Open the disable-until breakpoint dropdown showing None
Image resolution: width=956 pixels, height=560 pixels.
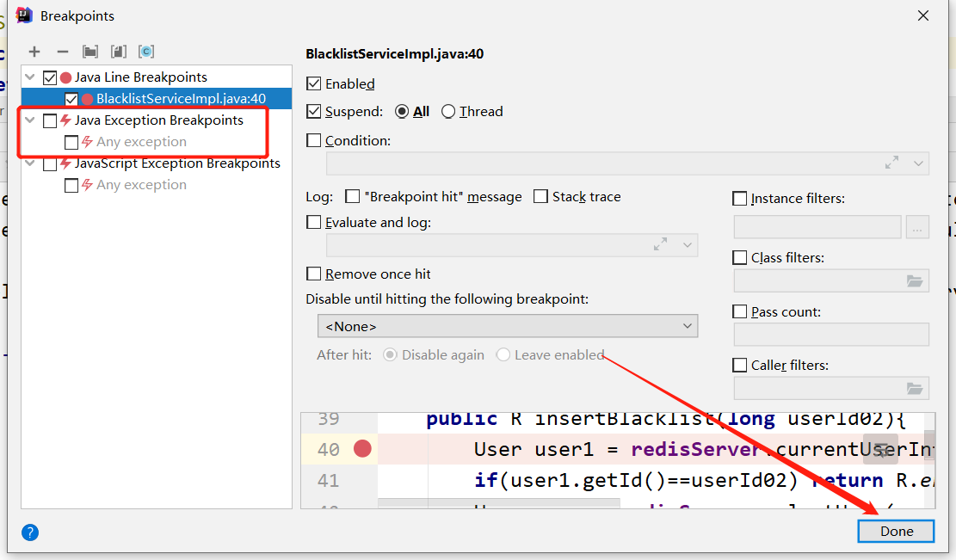tap(507, 326)
